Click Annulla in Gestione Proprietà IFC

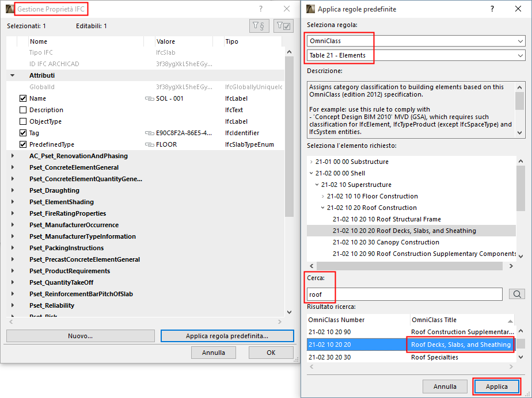point(214,353)
